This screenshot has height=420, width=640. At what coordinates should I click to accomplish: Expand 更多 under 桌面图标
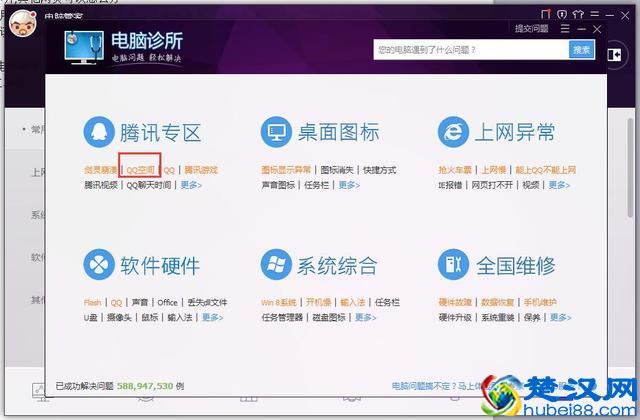[x=349, y=185]
